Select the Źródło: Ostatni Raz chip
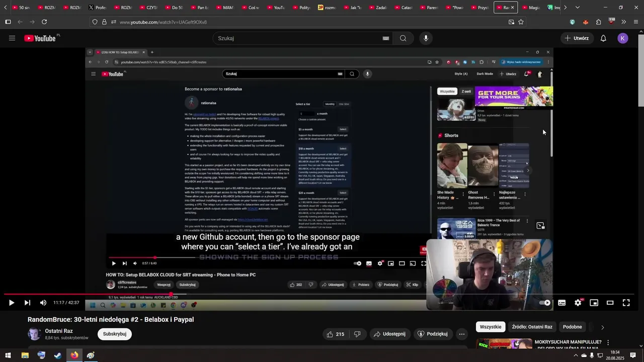This screenshot has height=362, width=644. (532, 327)
